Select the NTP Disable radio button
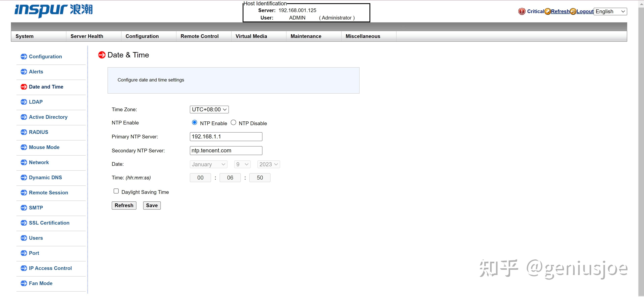The image size is (644, 297). (x=233, y=122)
